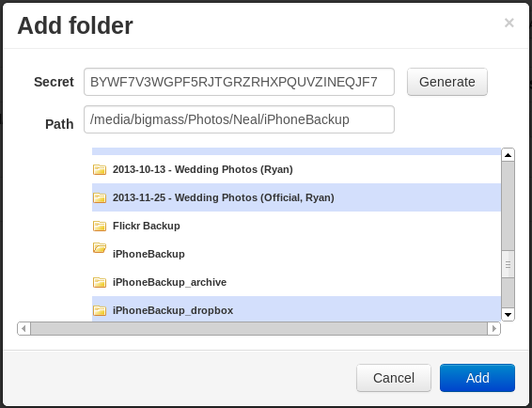Collapse the open iPhoneBackup folder icon
532x408 pixels.
pyautogui.click(x=100, y=248)
